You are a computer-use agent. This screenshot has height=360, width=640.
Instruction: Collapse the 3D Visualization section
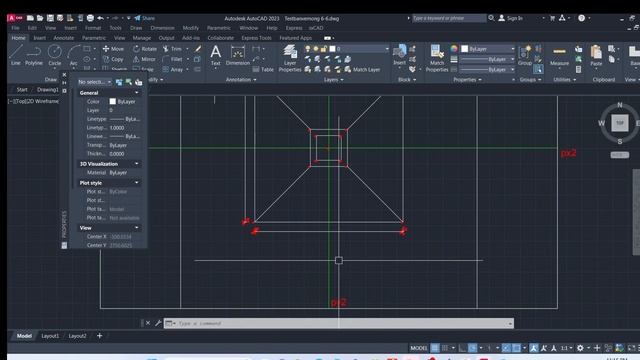(136, 164)
